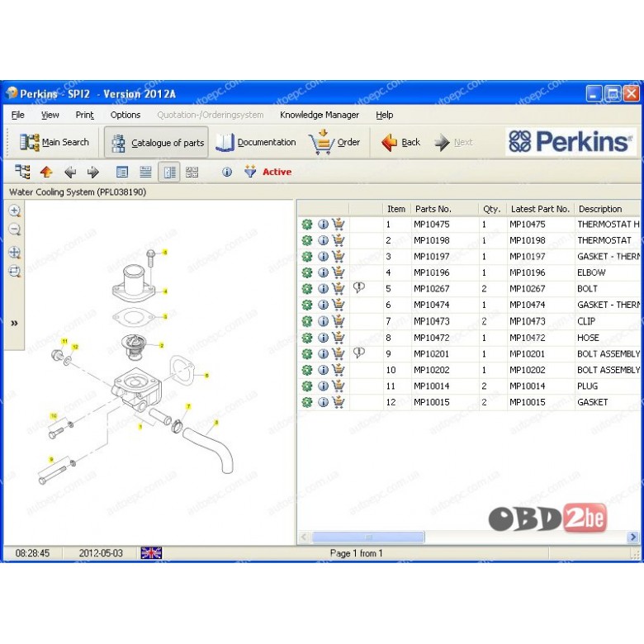The width and height of the screenshot is (644, 644).
Task: Toggle the split picture-and-list view icon
Action: [169, 172]
